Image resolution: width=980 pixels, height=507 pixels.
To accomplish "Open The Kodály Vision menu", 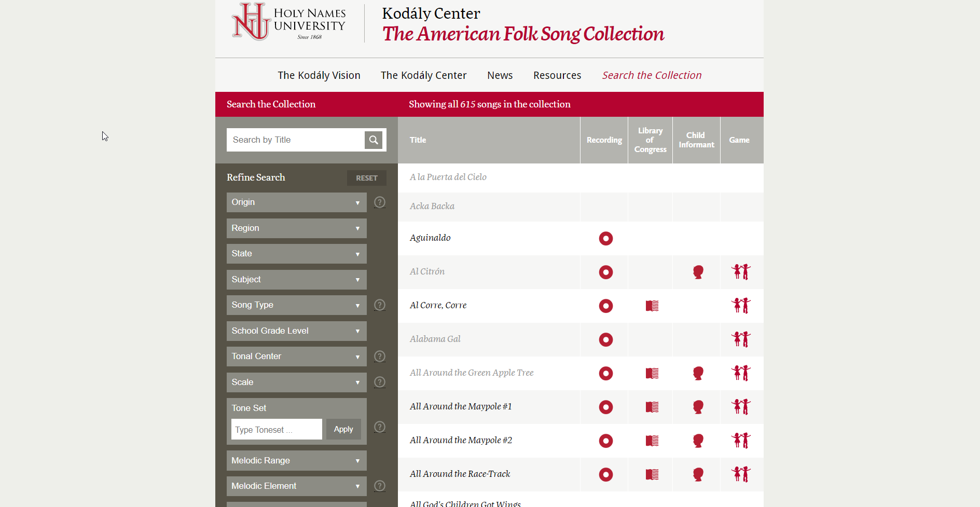I will click(319, 75).
